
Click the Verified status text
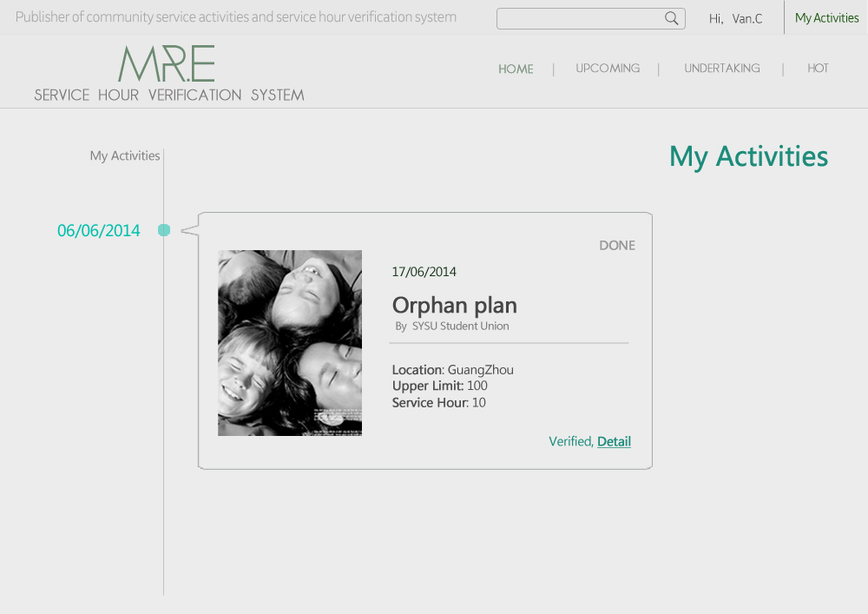pos(571,441)
